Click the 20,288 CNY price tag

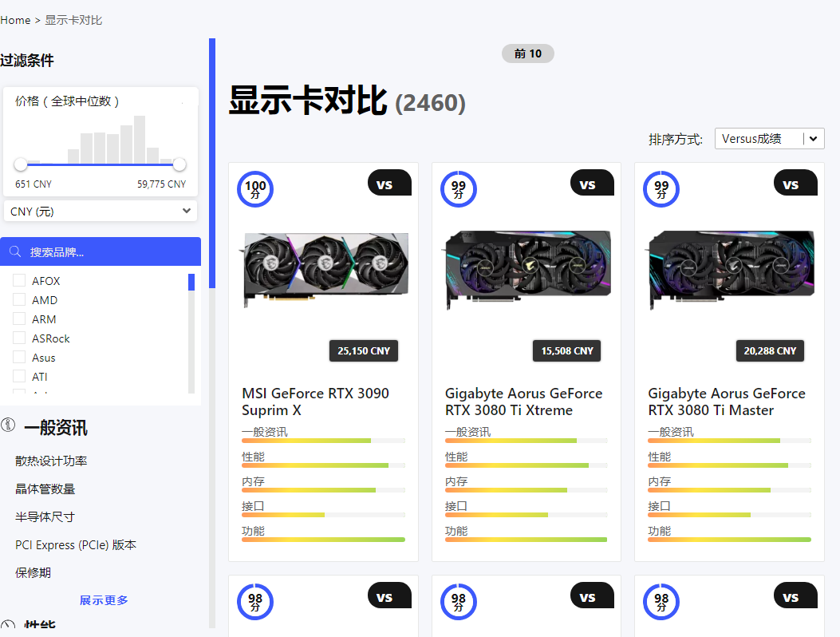(x=770, y=350)
